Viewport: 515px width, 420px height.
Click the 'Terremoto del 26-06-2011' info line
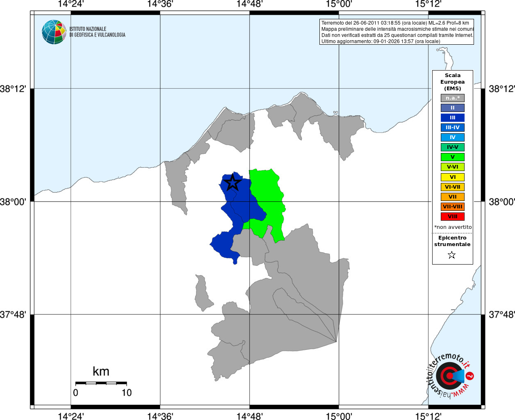tap(395, 23)
